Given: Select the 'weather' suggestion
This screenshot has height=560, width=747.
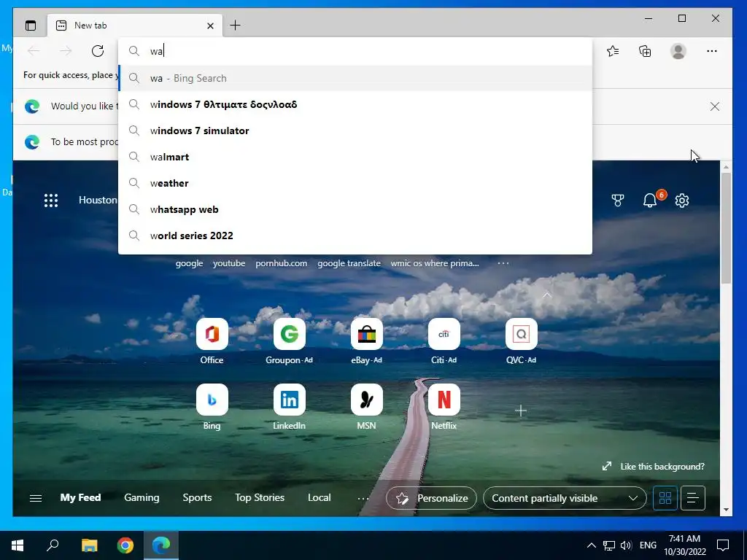Looking at the screenshot, I should tap(355, 183).
